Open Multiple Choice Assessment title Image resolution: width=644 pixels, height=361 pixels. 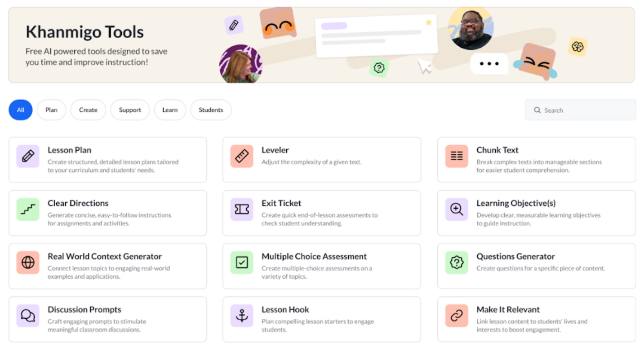pyautogui.click(x=314, y=256)
